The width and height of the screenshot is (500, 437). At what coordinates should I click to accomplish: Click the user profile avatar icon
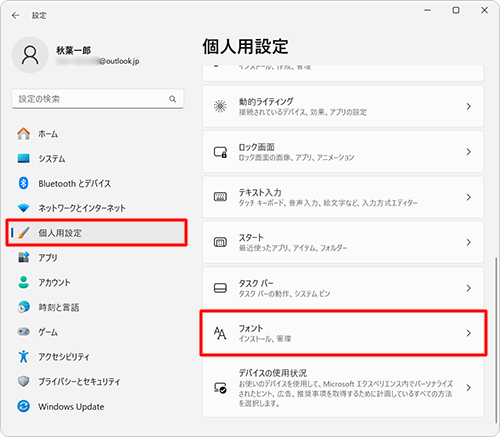point(30,55)
